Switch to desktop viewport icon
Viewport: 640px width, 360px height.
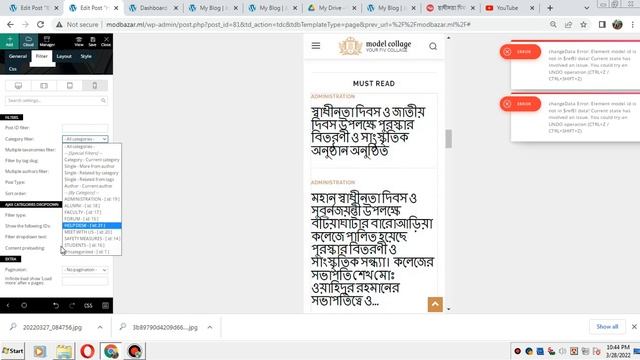pos(18,85)
